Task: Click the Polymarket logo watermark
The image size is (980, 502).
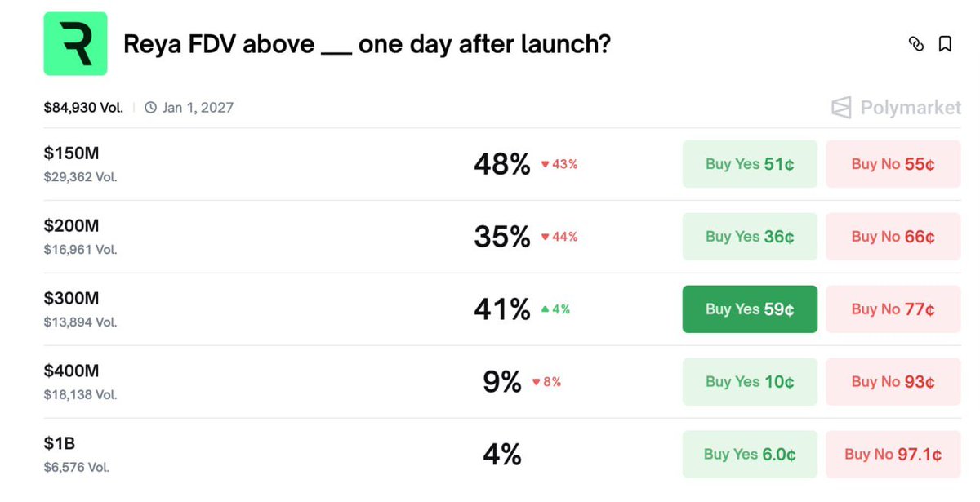Action: click(896, 108)
